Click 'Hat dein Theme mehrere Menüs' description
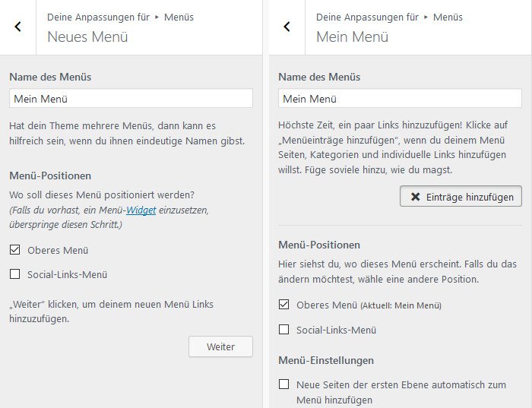 coord(127,133)
